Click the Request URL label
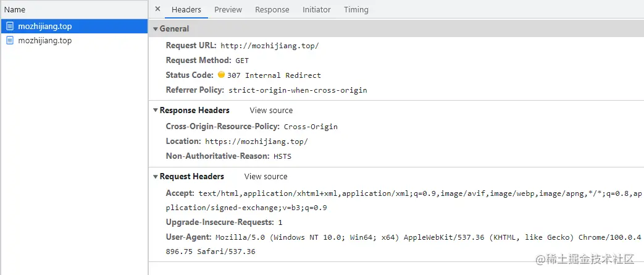This screenshot has height=275, width=644. tap(191, 45)
